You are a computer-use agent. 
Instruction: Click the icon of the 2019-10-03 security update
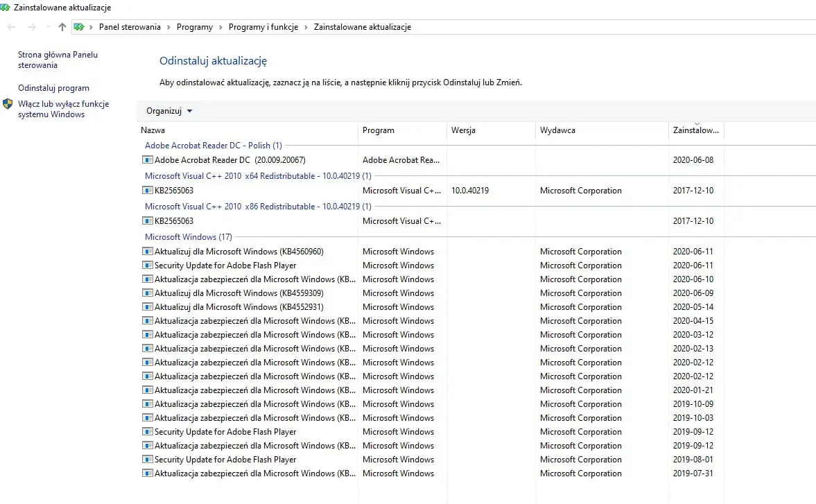coord(148,417)
